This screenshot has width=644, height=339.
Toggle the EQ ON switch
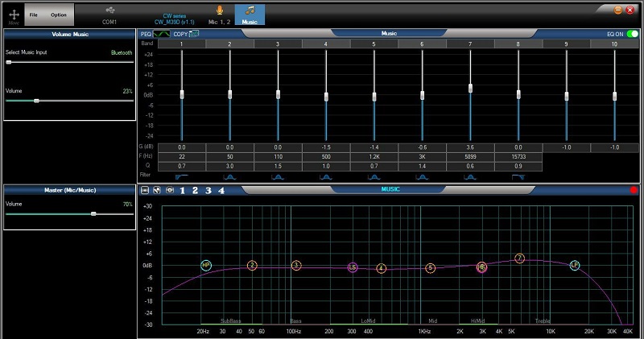point(632,34)
